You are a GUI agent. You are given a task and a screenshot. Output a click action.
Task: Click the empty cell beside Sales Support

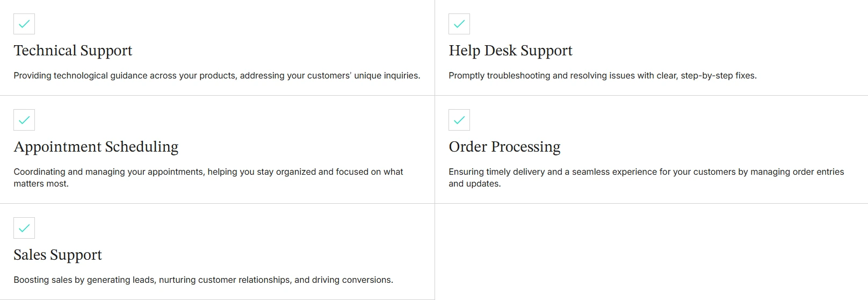[651, 252]
